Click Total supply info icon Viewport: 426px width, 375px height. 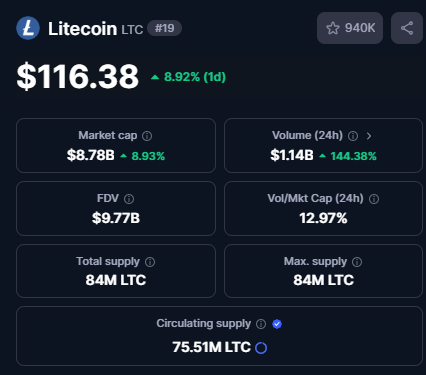click(150, 262)
